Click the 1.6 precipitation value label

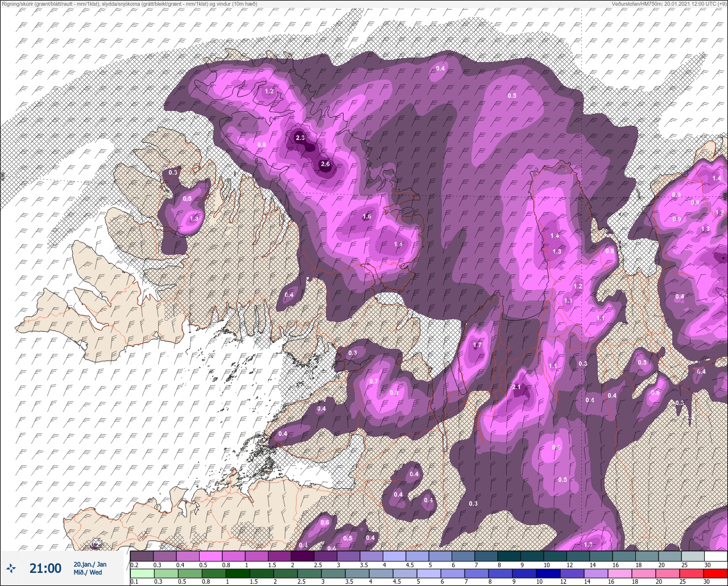click(367, 216)
